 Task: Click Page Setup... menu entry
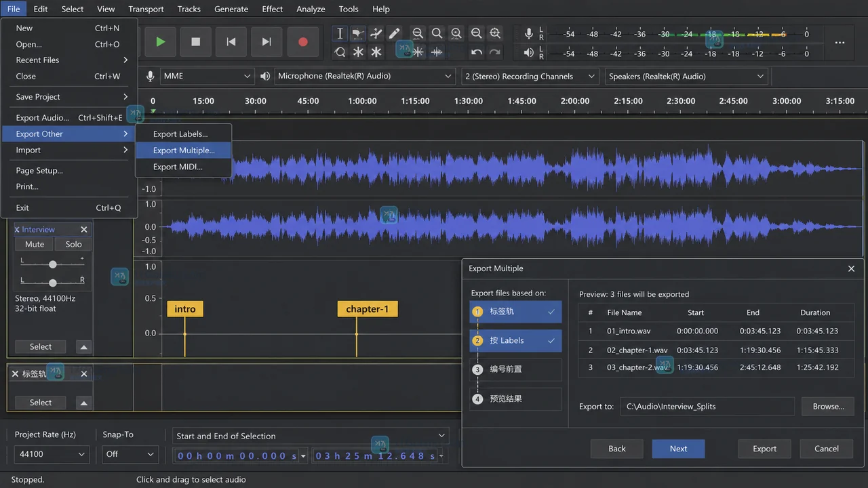click(69, 171)
